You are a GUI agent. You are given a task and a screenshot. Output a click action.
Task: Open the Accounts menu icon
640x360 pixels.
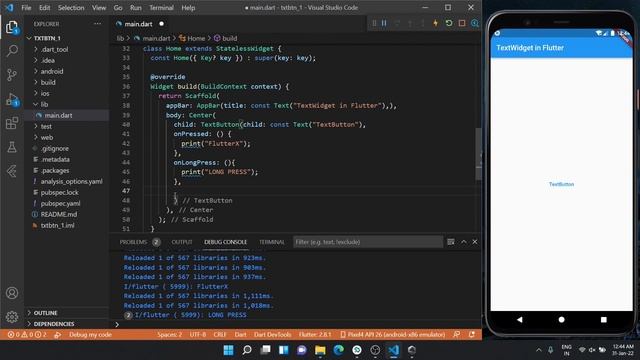(x=12, y=293)
